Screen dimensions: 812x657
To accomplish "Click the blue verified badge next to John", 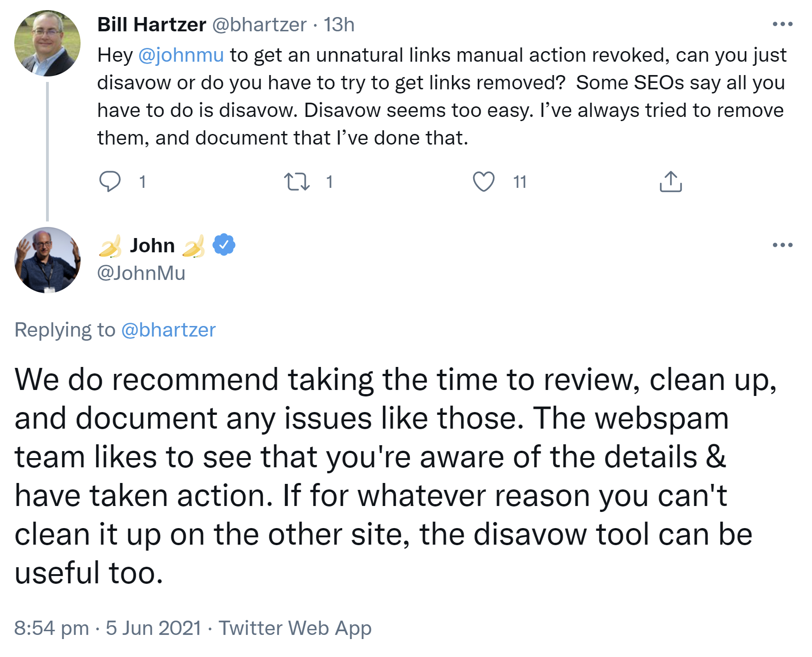I will click(x=224, y=245).
